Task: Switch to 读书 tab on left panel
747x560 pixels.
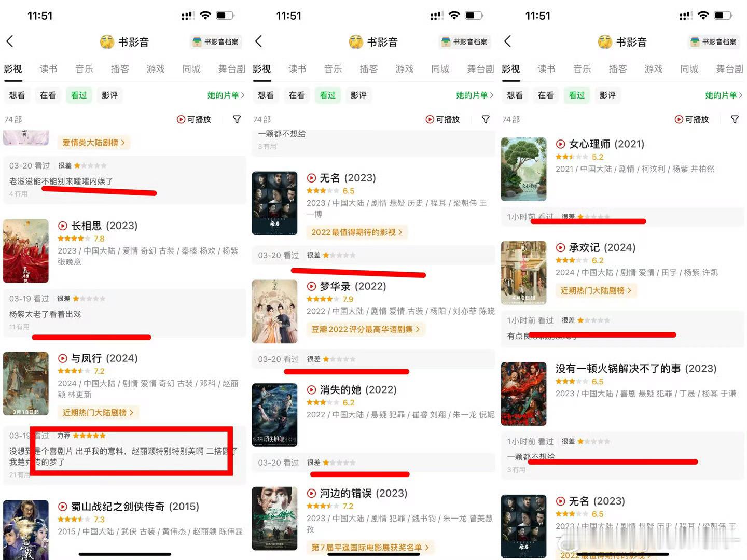Action: (49, 69)
